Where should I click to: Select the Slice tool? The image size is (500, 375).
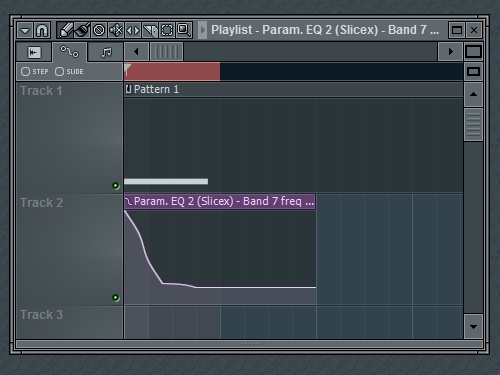pyautogui.click(x=150, y=30)
